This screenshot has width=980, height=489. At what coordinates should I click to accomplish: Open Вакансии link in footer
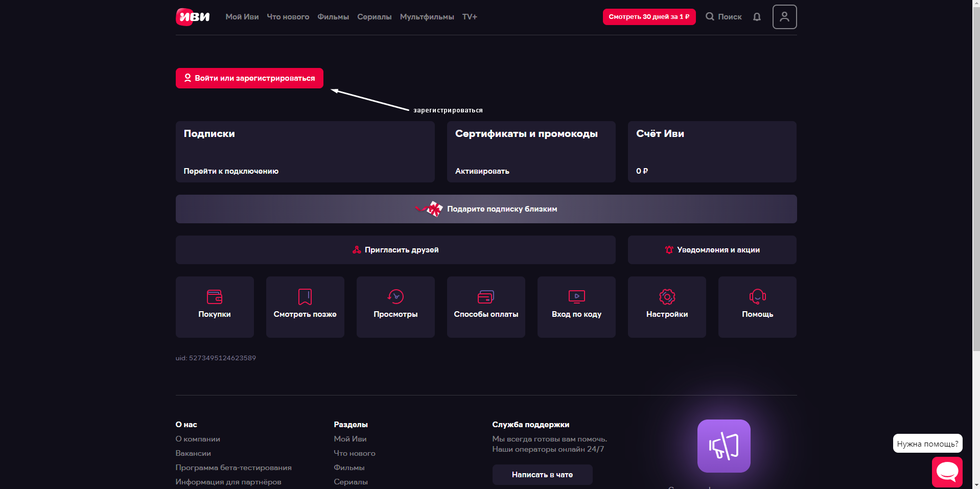[x=193, y=453]
